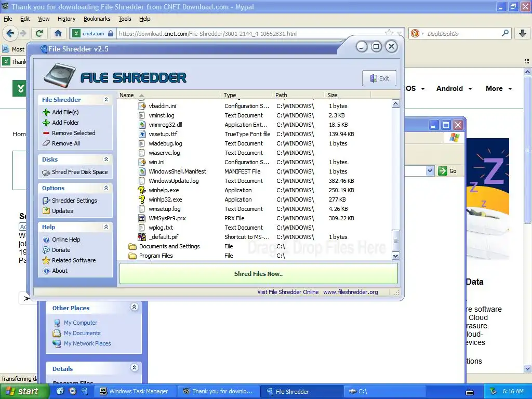Click the winhelp.exe file icon
The width and height of the screenshot is (532, 399).
point(141,190)
